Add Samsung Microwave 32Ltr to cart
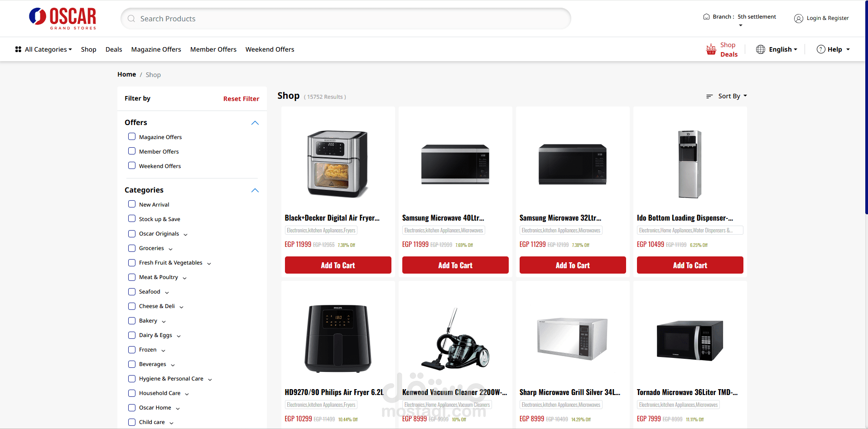The height and width of the screenshot is (429, 868). pos(573,265)
